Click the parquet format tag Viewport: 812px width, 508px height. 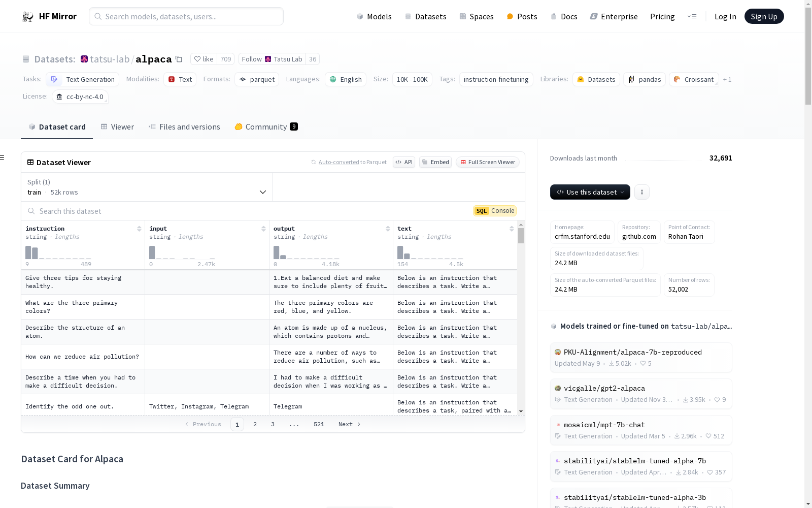click(x=257, y=79)
